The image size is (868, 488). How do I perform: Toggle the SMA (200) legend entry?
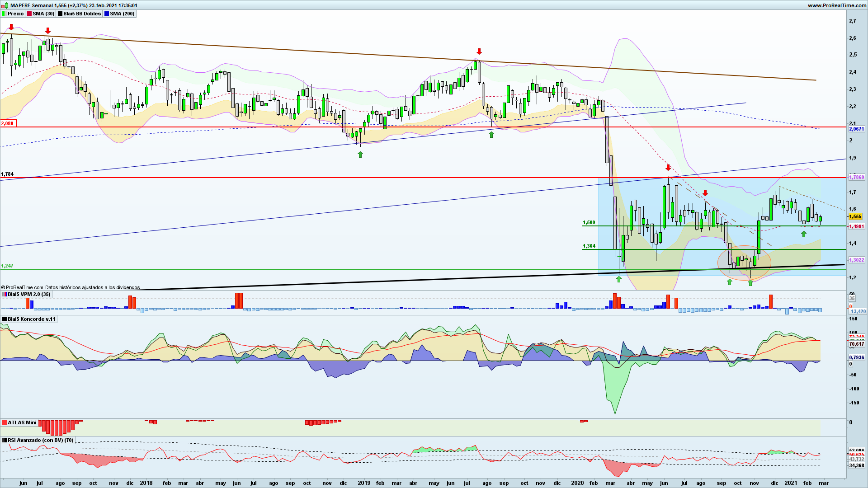point(119,14)
